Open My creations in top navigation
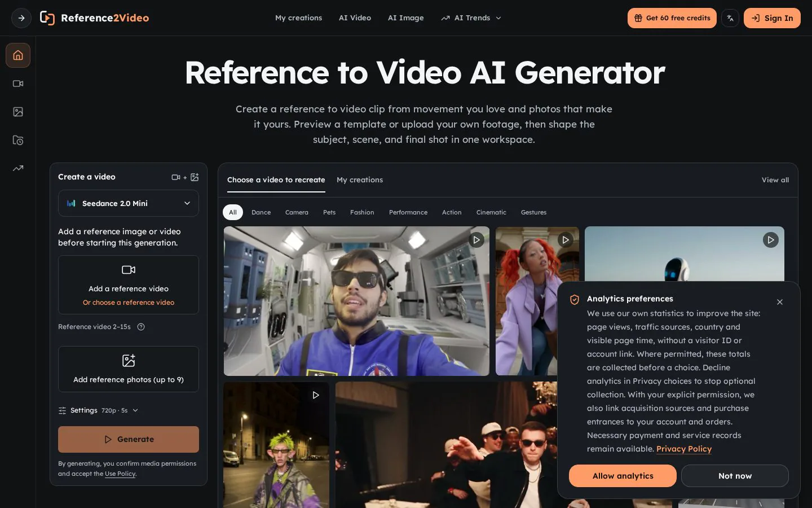 point(298,18)
